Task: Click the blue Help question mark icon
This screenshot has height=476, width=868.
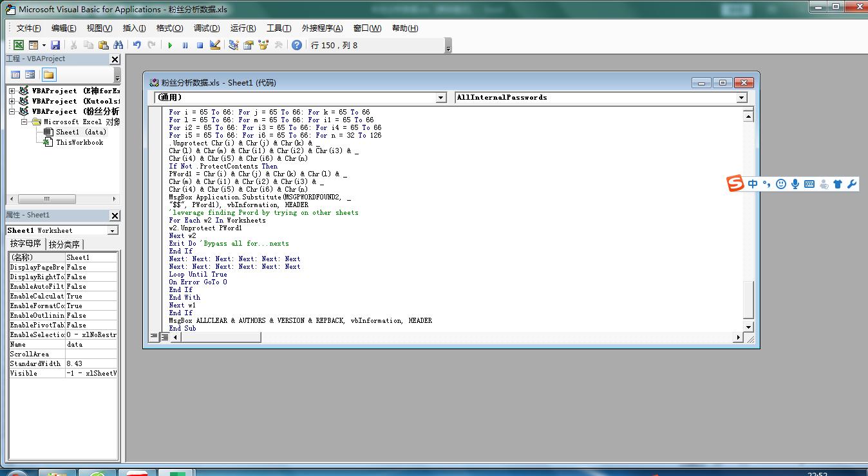Action: pos(296,45)
